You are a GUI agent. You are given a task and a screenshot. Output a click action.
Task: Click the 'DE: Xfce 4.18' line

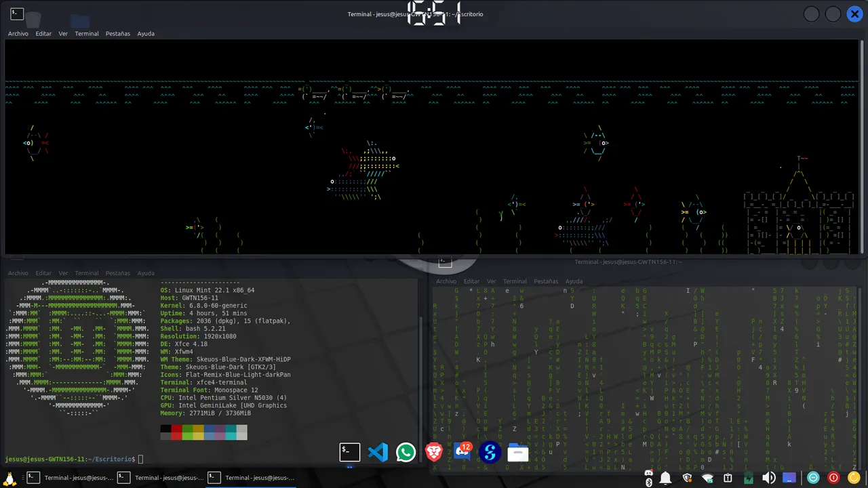[x=184, y=344]
